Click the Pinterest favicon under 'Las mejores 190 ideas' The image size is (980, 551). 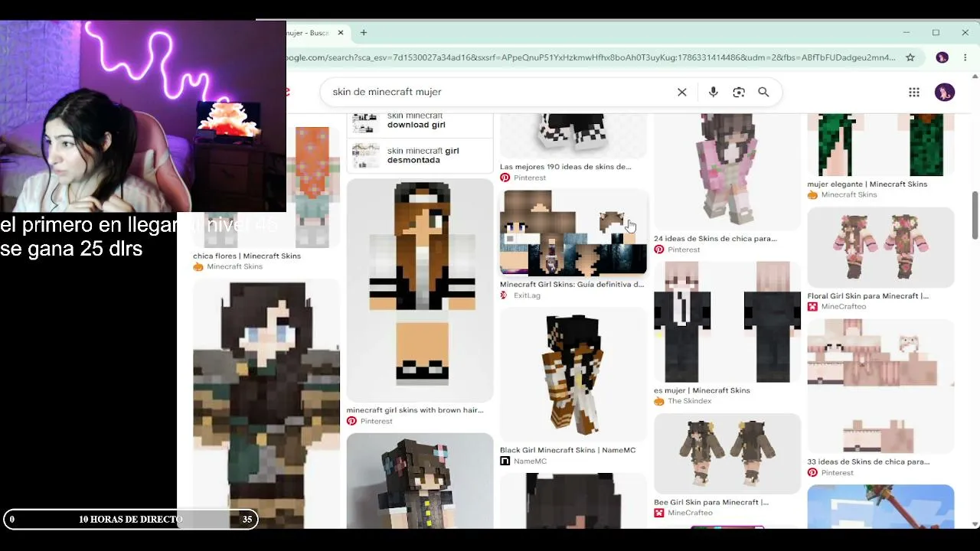coord(505,178)
